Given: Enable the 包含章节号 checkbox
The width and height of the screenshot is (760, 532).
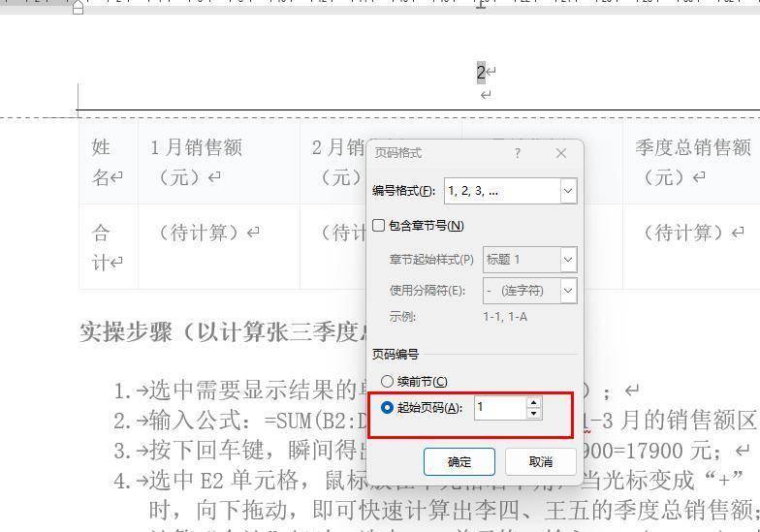Looking at the screenshot, I should click(x=379, y=225).
